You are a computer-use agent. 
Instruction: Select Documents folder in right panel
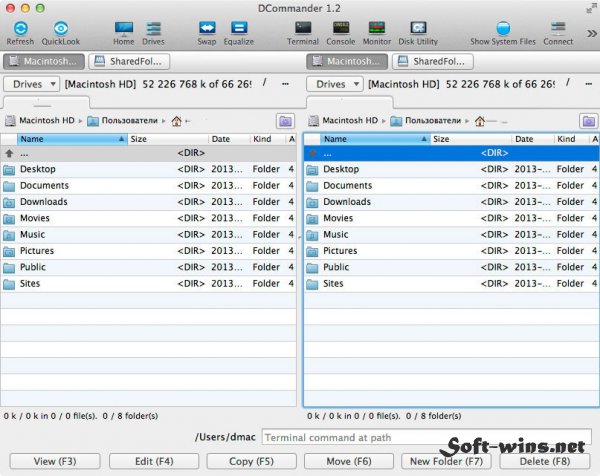(452, 186)
